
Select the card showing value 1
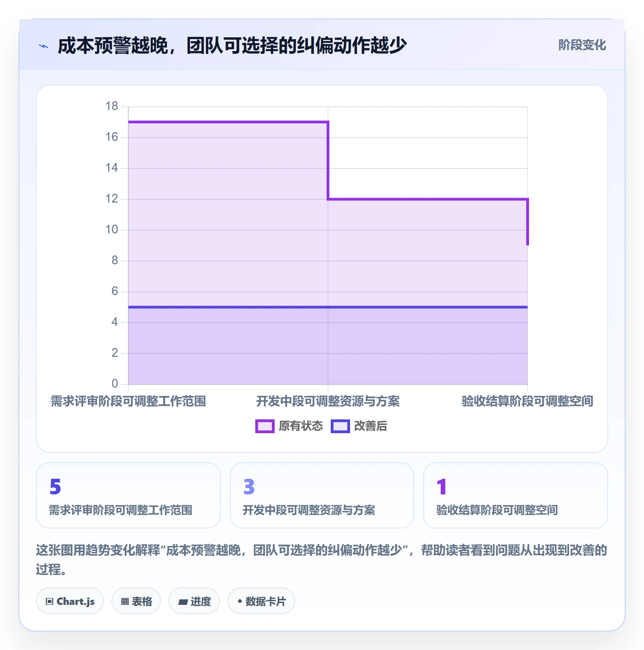coord(516,495)
